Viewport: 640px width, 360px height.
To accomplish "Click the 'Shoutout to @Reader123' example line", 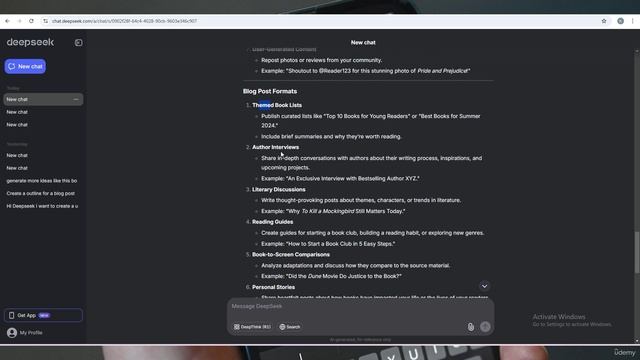I will click(366, 71).
